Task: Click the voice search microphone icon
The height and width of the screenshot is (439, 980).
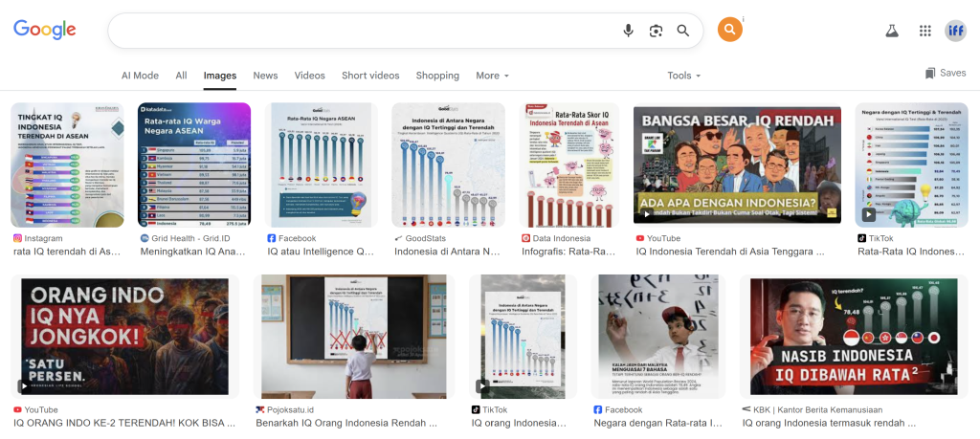Action: (x=629, y=31)
